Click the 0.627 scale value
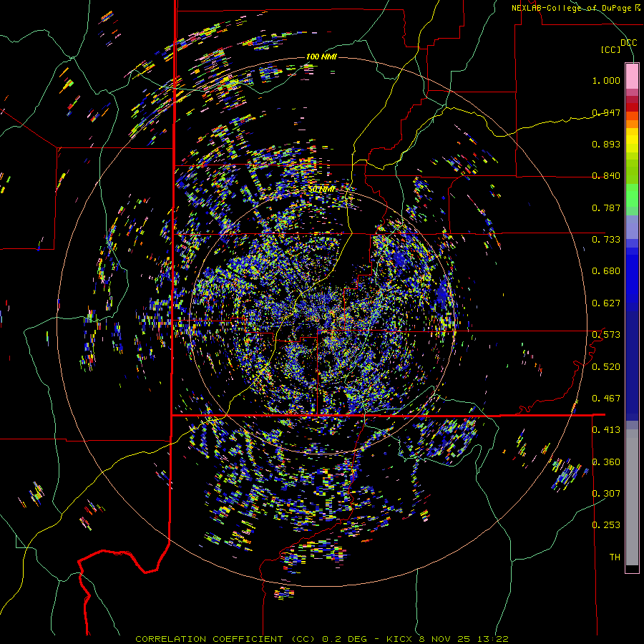The height and width of the screenshot is (644, 644). [x=606, y=303]
